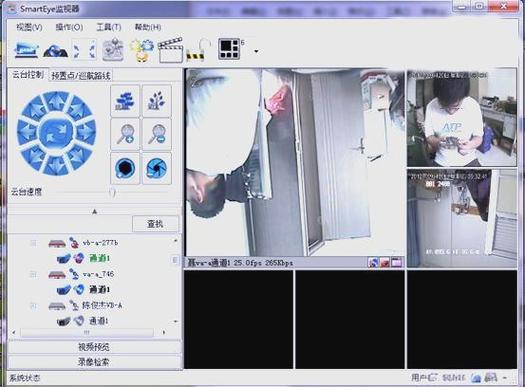Click the 用户 label in the status bar
This screenshot has height=387, width=525.
coord(420,378)
